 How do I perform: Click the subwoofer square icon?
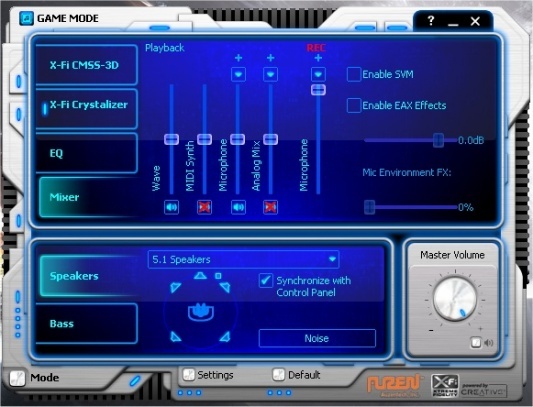[218, 276]
